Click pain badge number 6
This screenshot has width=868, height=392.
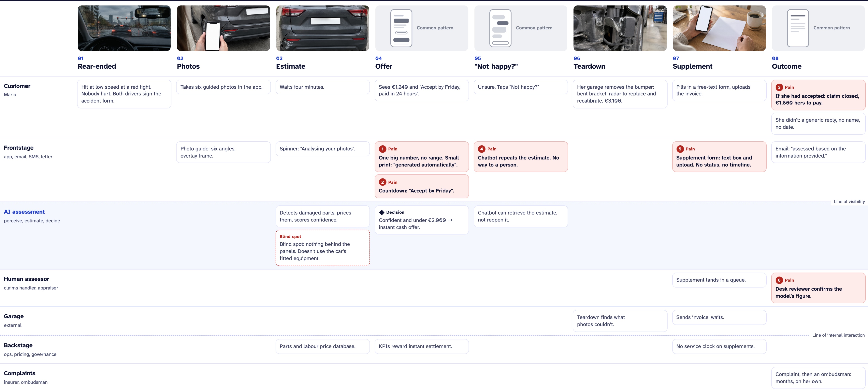point(779,280)
